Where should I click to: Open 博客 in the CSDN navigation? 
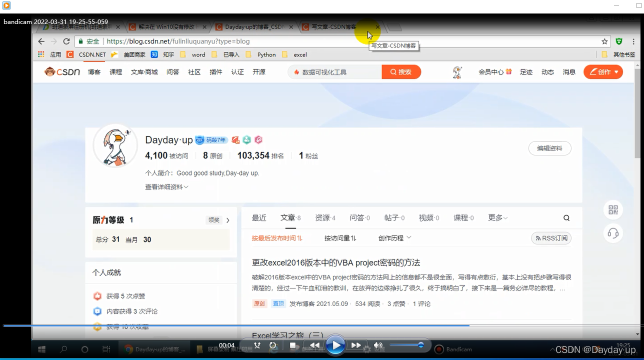pyautogui.click(x=94, y=72)
